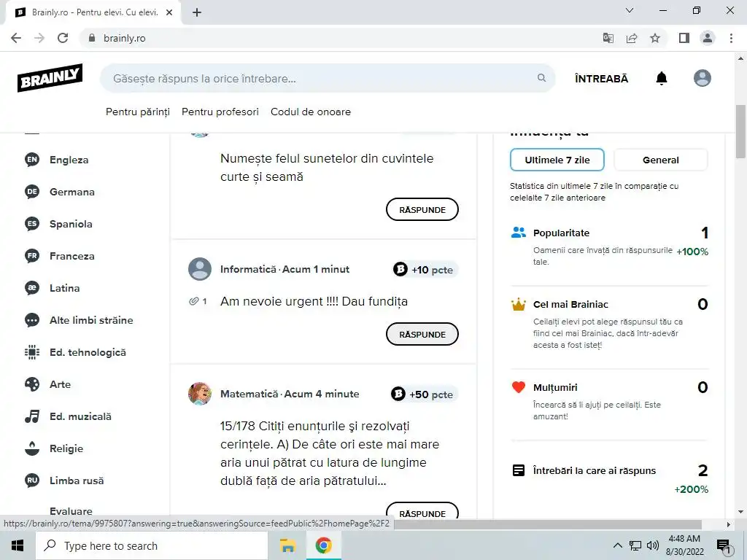Click the share page icon

pyautogui.click(x=632, y=38)
